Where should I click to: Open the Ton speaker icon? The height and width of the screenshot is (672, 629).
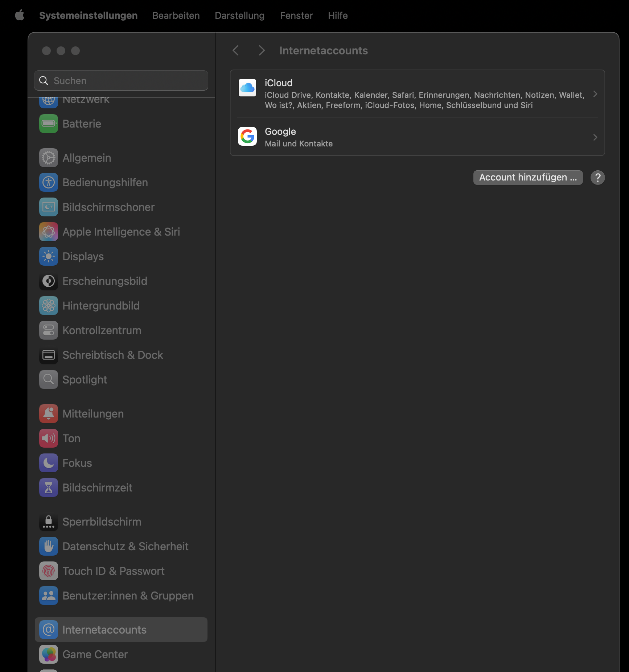(49, 438)
